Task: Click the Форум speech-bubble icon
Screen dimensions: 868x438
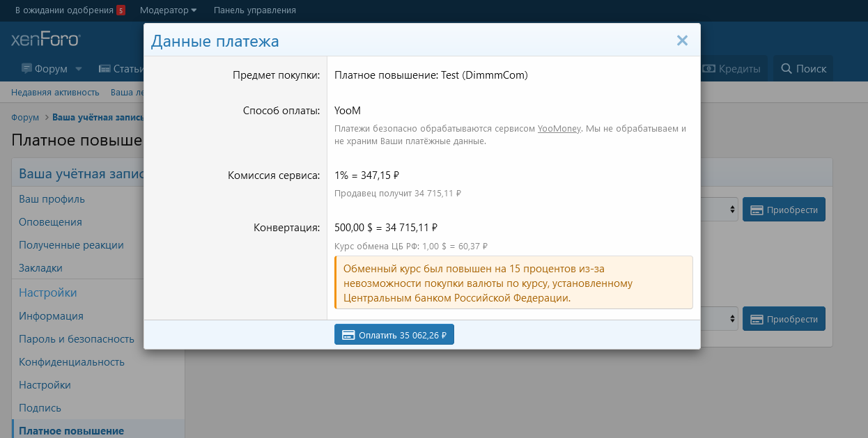Action: [x=26, y=69]
